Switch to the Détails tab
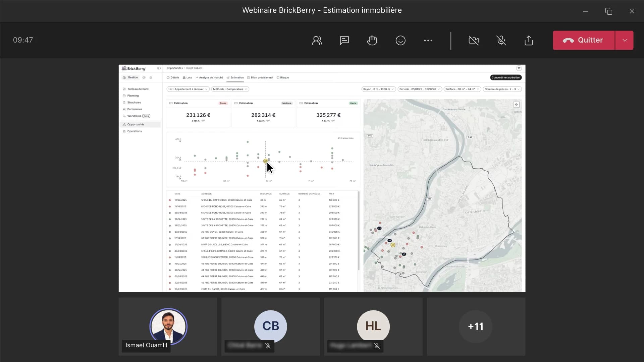The height and width of the screenshot is (362, 644). click(173, 77)
